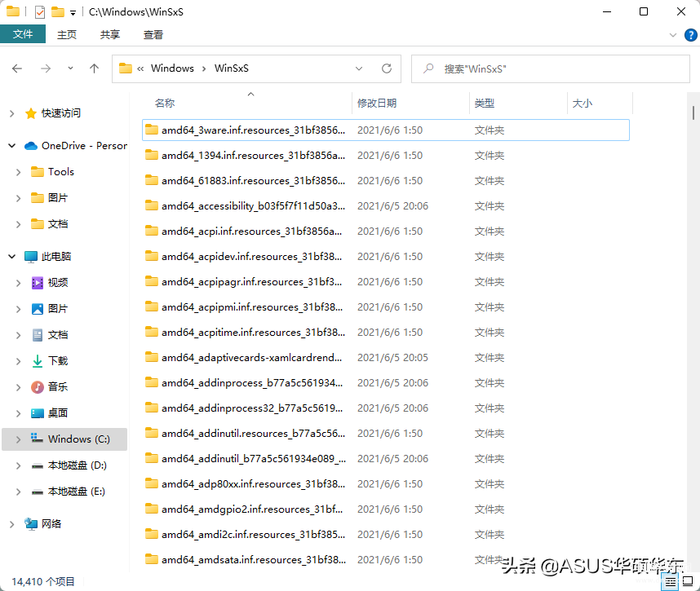Expand the 快速访问 tree node
The image size is (700, 591).
(x=12, y=114)
